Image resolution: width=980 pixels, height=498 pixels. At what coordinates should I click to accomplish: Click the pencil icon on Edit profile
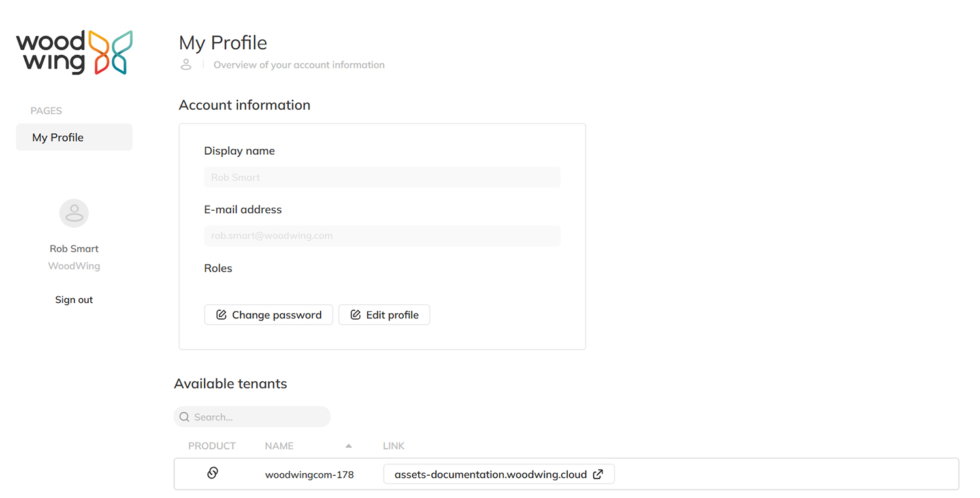[x=355, y=315]
